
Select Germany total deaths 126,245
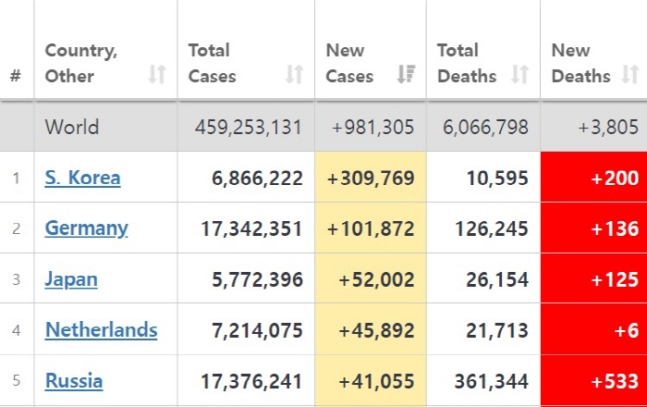491,229
